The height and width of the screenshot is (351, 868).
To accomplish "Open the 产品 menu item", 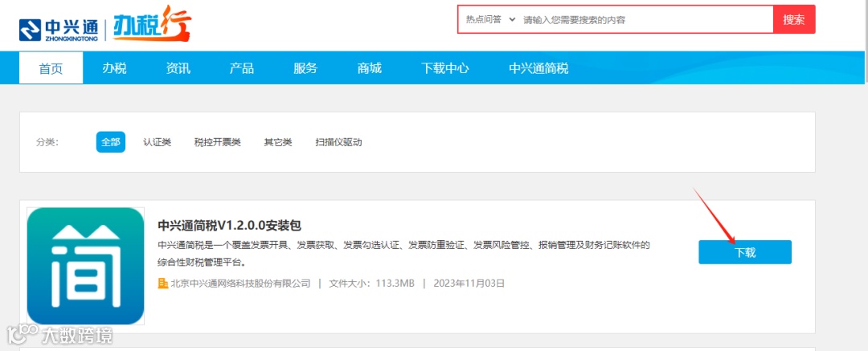I will 242,68.
